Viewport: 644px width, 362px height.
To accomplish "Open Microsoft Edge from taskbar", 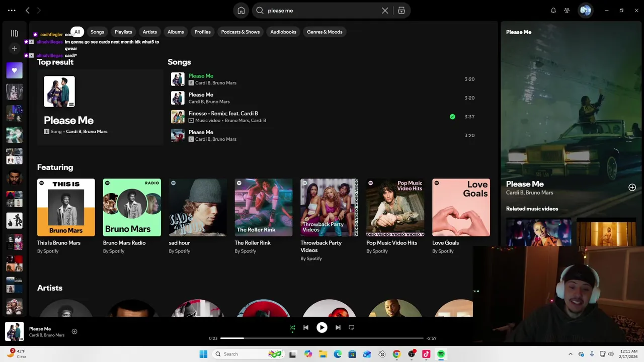I will point(338,354).
